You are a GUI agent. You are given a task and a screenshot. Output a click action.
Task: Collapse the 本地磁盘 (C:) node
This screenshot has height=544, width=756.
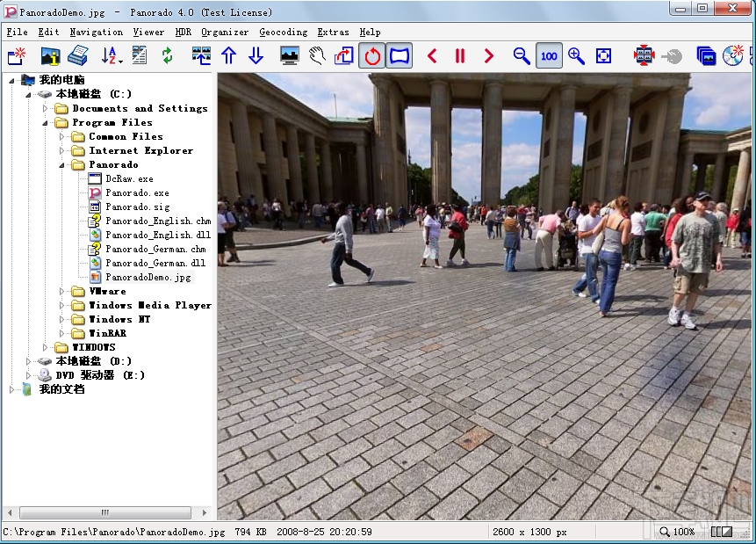point(28,95)
